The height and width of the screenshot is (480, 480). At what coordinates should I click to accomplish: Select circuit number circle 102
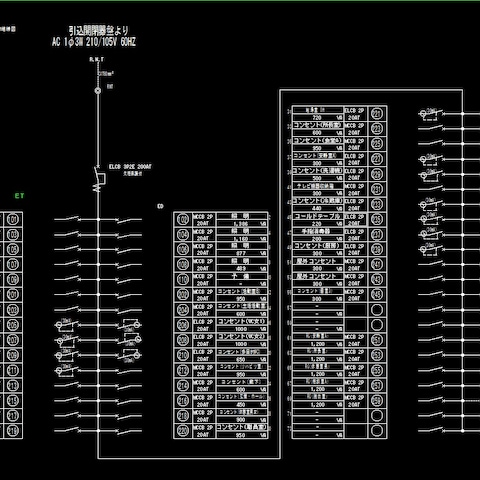point(183,219)
